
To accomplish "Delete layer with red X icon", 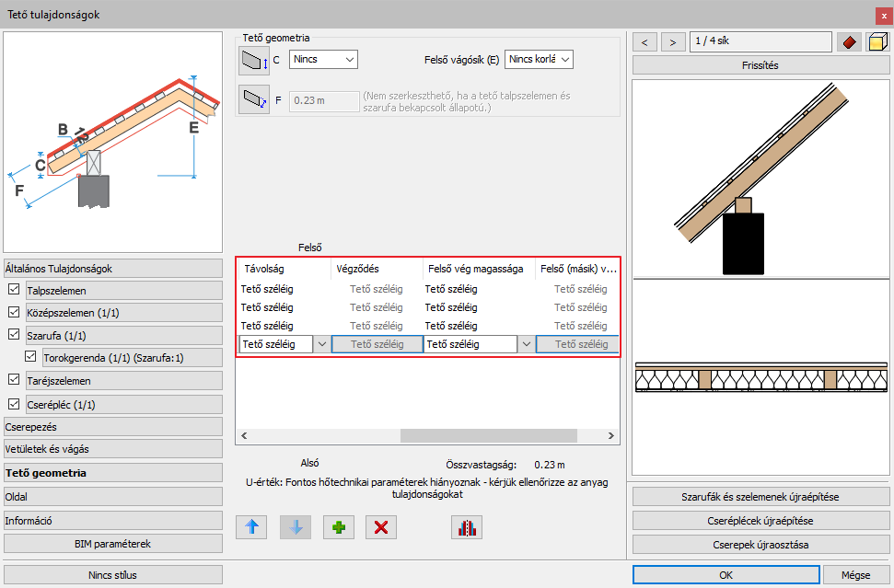I will tap(381, 527).
